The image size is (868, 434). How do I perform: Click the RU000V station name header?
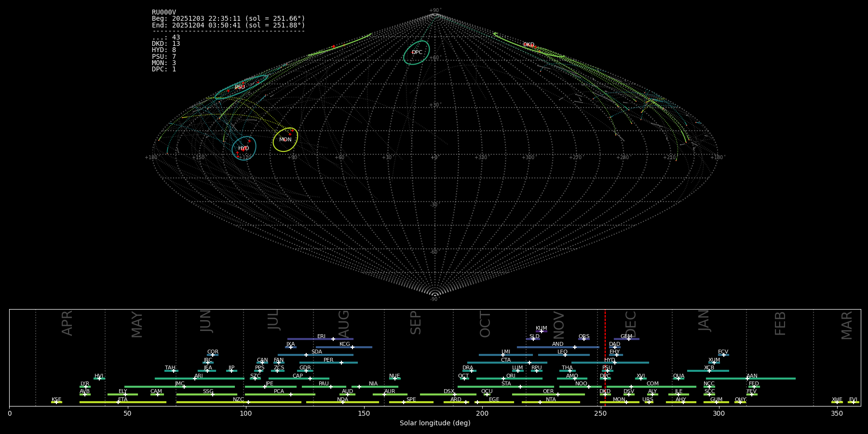(164, 13)
